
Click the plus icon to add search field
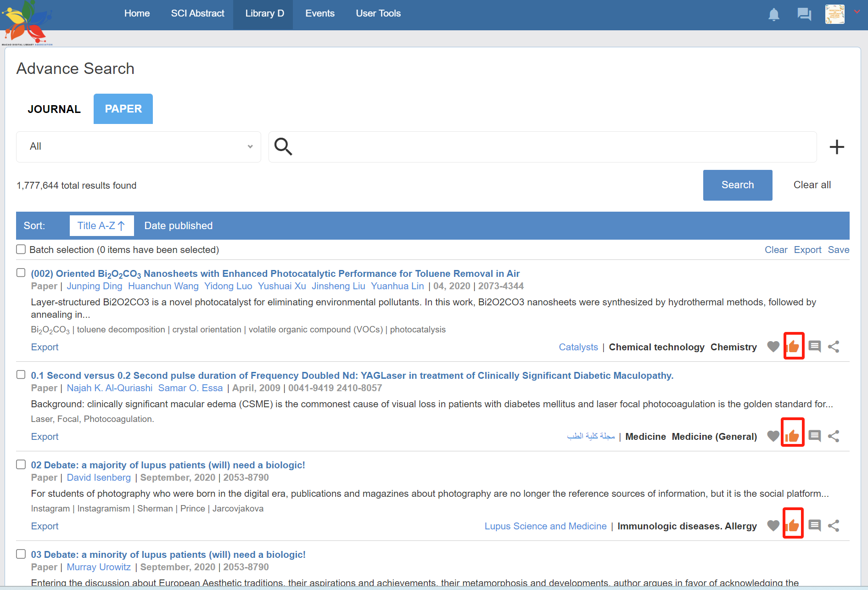[x=836, y=147]
